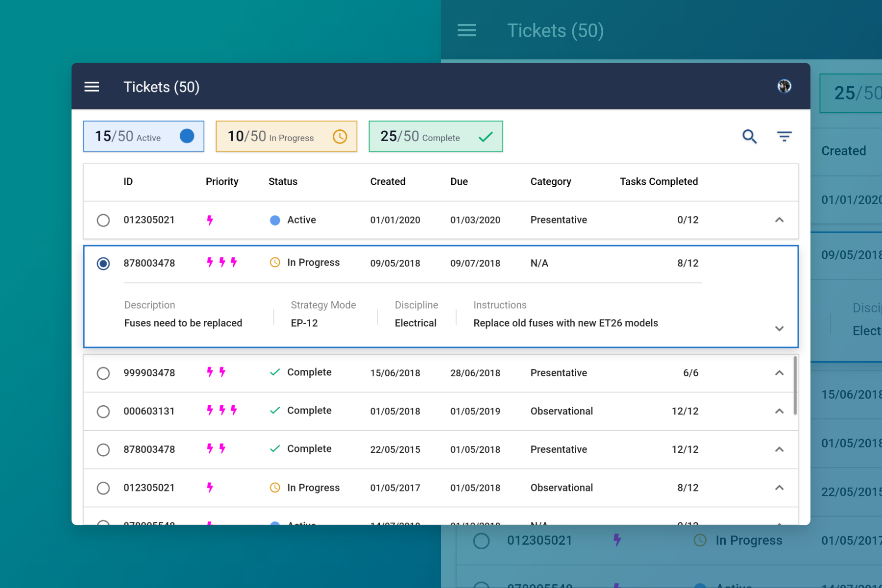Filter by 15/50 Active tickets
The width and height of the screenshot is (882, 588).
point(143,136)
